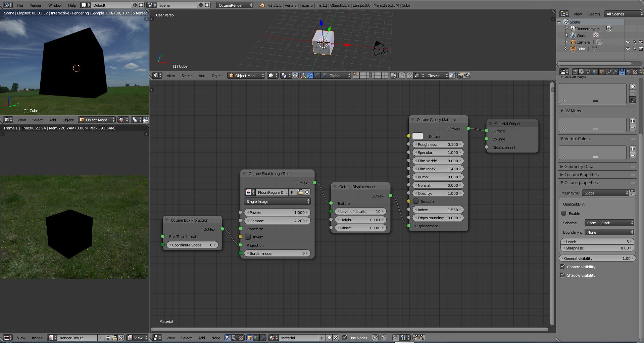Screen dimensions: 644x343
Task: Open the Object properties tab
Action: click(x=602, y=72)
